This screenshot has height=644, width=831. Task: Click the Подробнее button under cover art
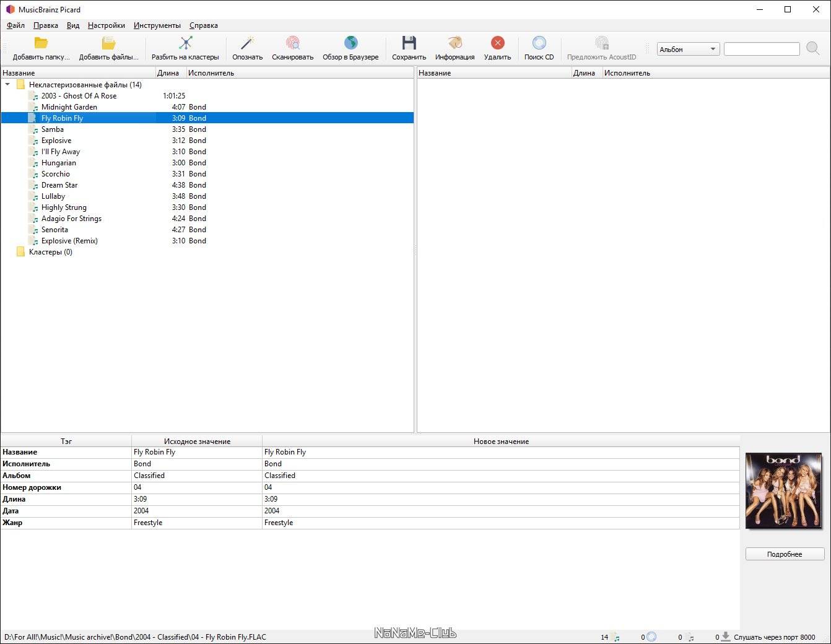(785, 554)
